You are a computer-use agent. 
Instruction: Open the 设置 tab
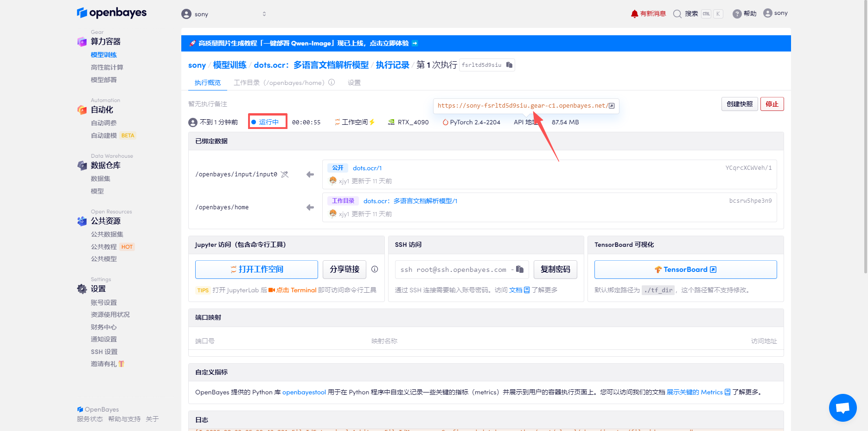[354, 83]
